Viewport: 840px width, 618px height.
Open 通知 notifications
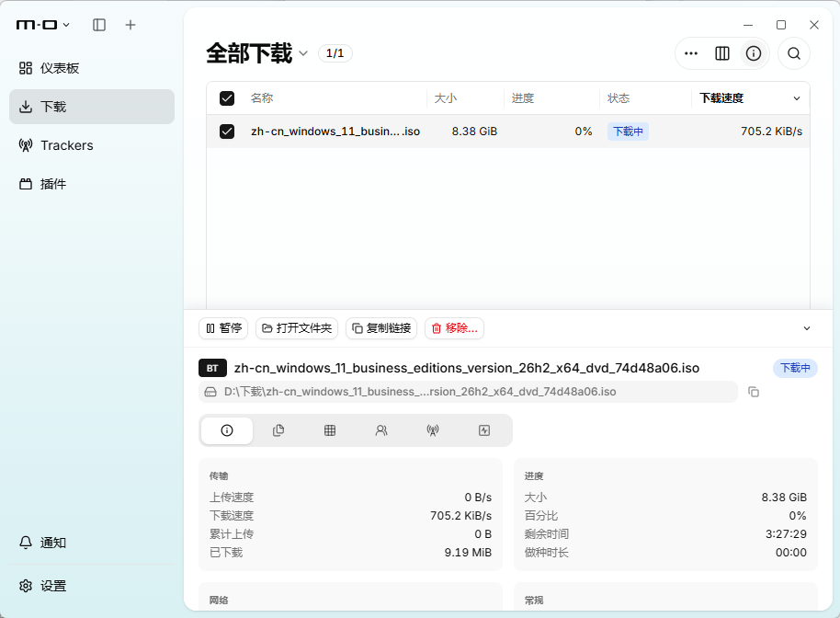(x=92, y=543)
